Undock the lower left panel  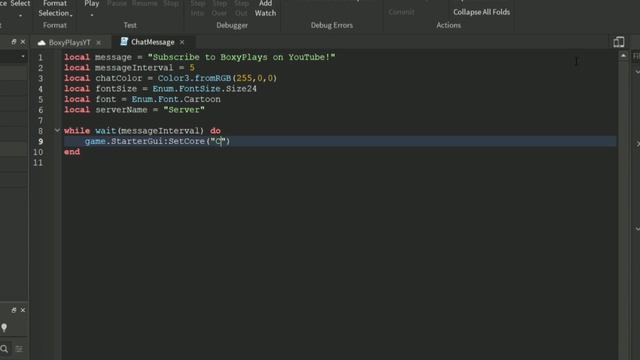click(x=13, y=310)
